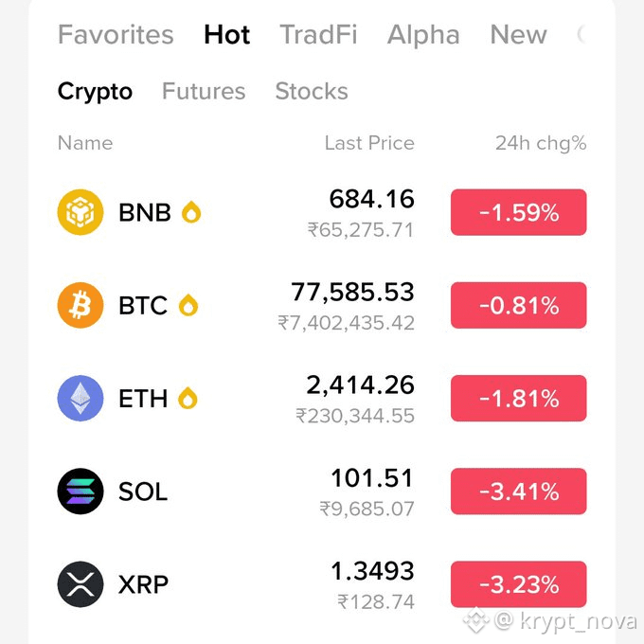Sort list by Name column header
Image resolution: width=644 pixels, height=644 pixels.
[85, 143]
